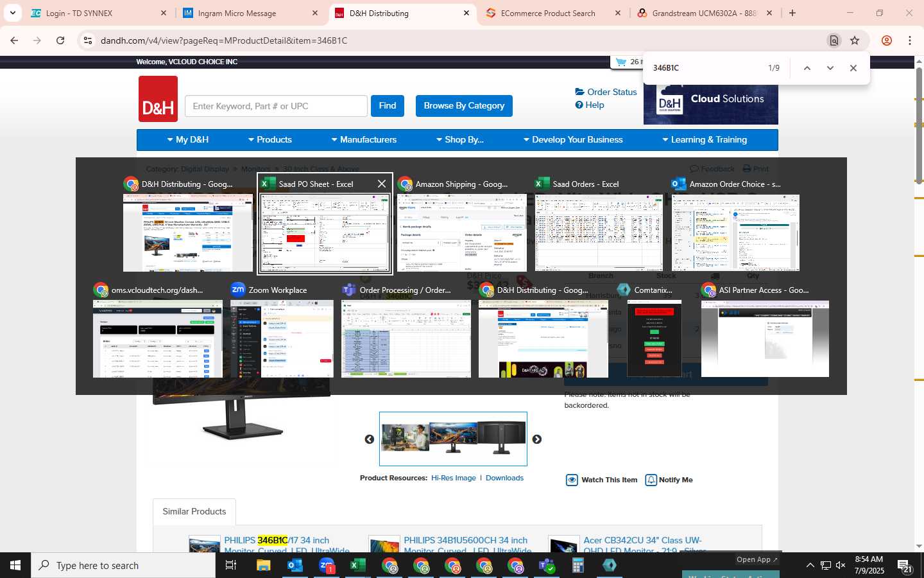Close the D&H Distributing browser tab
Viewport: 924px width, 578px height.
click(x=466, y=13)
